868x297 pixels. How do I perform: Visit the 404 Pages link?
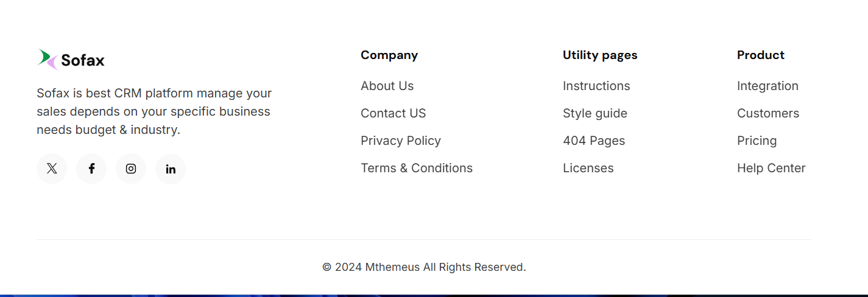point(593,141)
